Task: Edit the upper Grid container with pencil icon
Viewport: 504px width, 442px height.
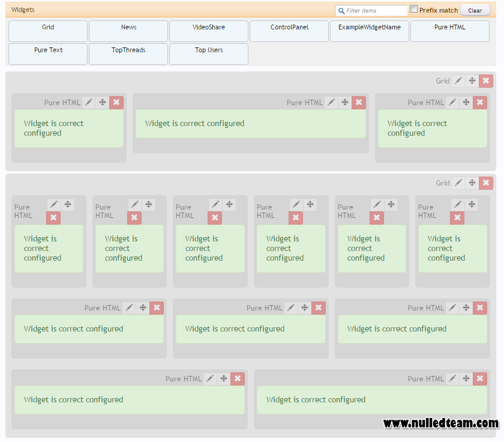Action: (x=458, y=80)
